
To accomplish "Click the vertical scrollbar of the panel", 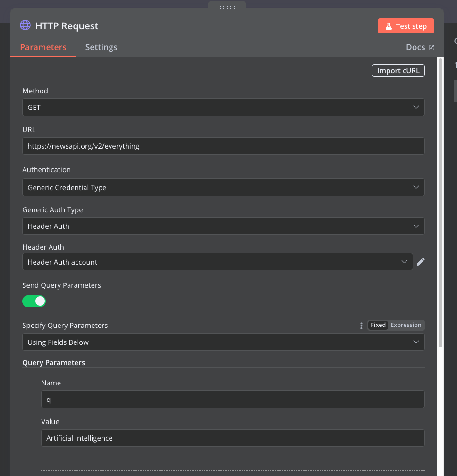I will click(x=440, y=202).
